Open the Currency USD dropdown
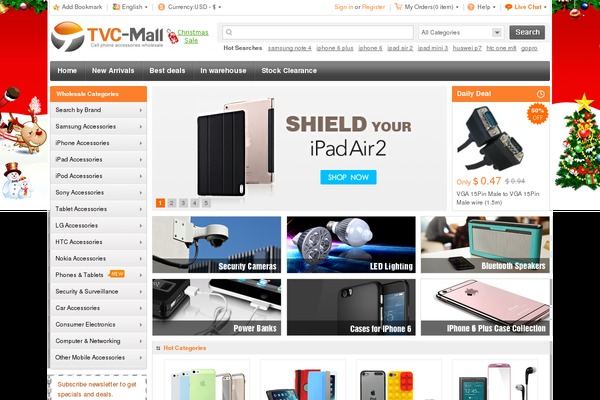This screenshot has height=400, width=600. pyautogui.click(x=189, y=7)
